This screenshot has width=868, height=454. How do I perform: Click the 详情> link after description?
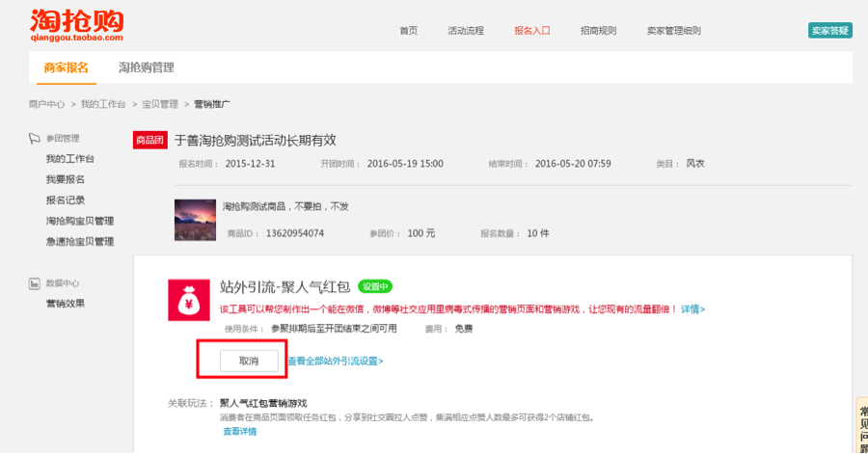pyautogui.click(x=693, y=309)
